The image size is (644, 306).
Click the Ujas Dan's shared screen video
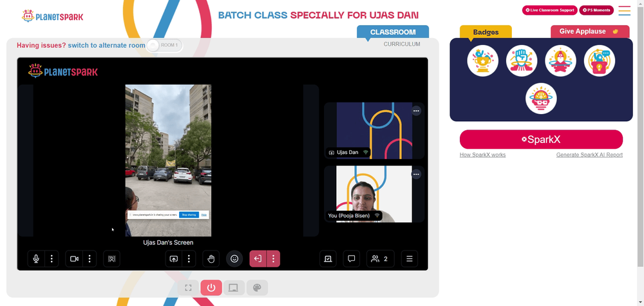(168, 160)
